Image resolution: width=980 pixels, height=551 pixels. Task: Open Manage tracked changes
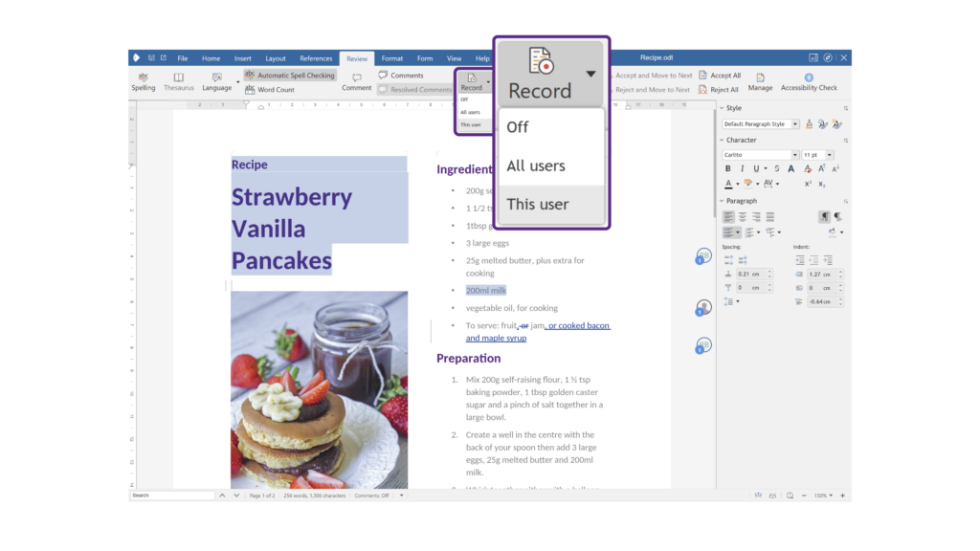pos(760,81)
